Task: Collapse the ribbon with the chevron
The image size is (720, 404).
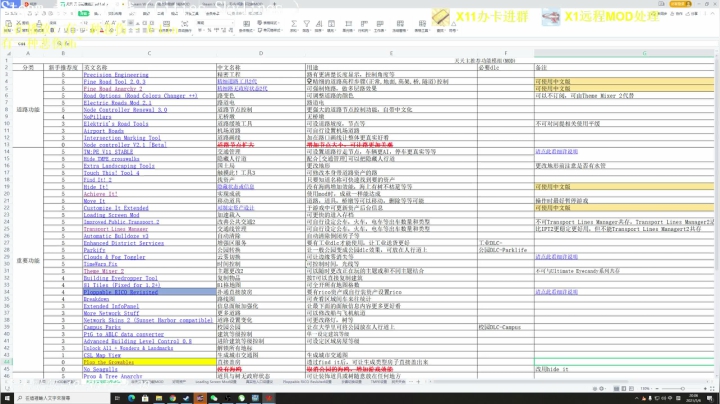Action: tap(714, 14)
